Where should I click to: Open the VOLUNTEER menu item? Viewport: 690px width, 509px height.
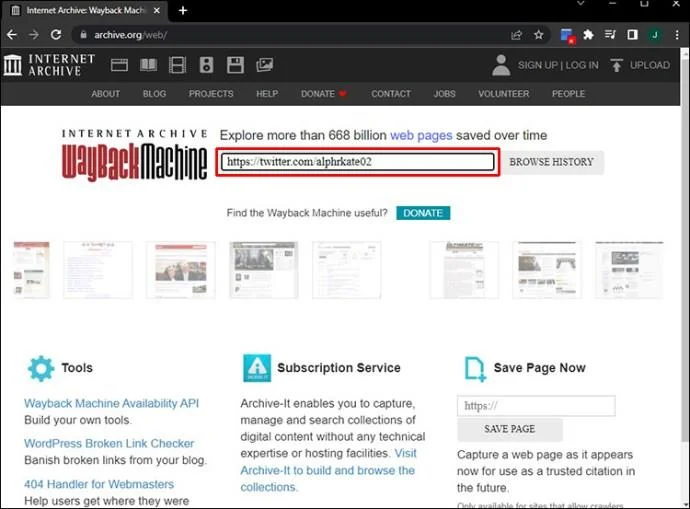pos(504,94)
